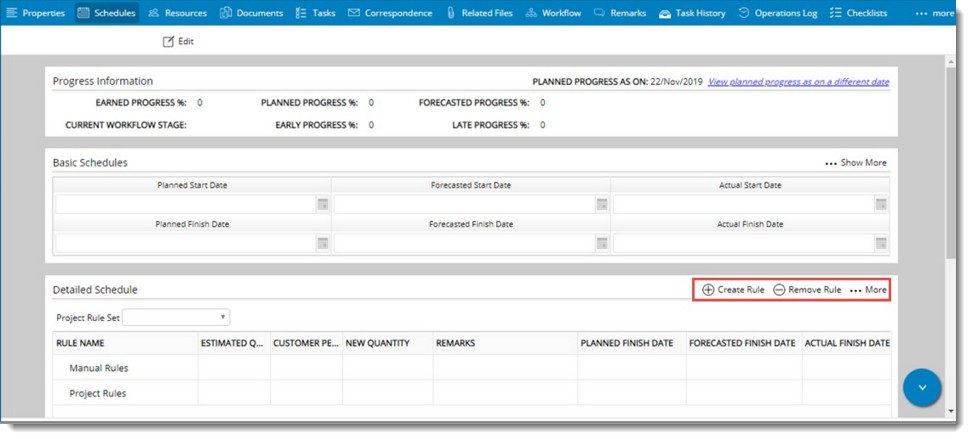This screenshot has width=971, height=439.
Task: Go to the Checklists tab
Action: (858, 13)
